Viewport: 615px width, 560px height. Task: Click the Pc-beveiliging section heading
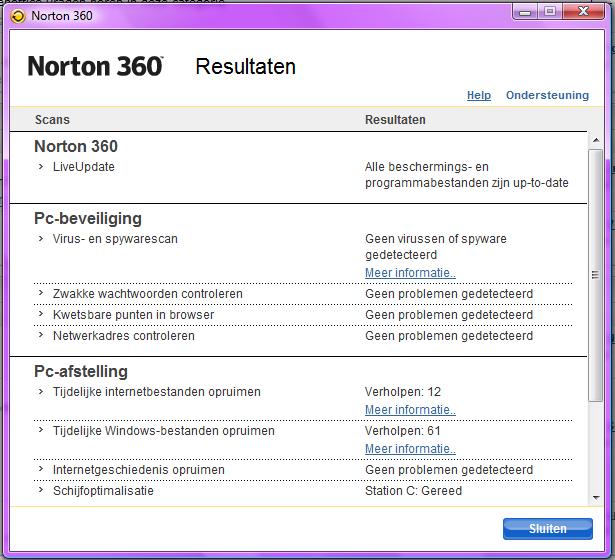88,218
